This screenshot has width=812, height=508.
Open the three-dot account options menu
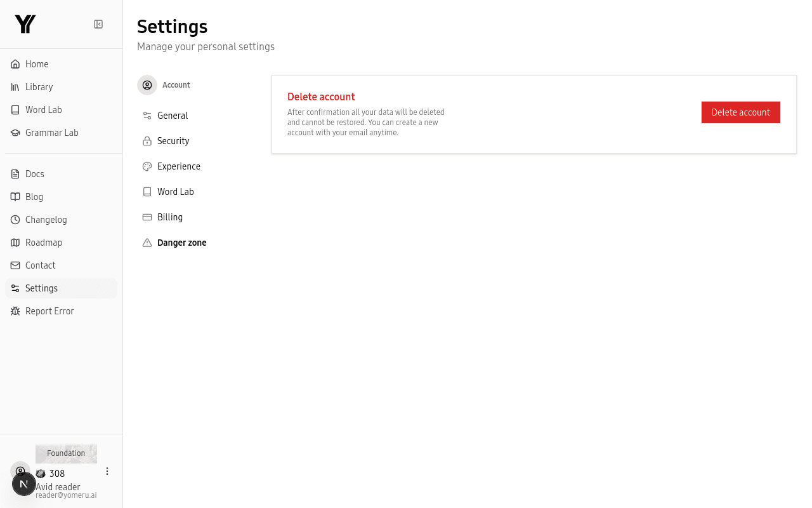click(x=107, y=471)
